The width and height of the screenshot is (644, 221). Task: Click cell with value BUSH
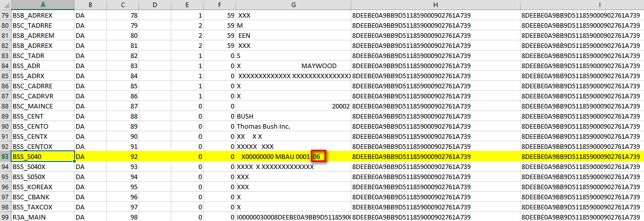[x=293, y=117]
